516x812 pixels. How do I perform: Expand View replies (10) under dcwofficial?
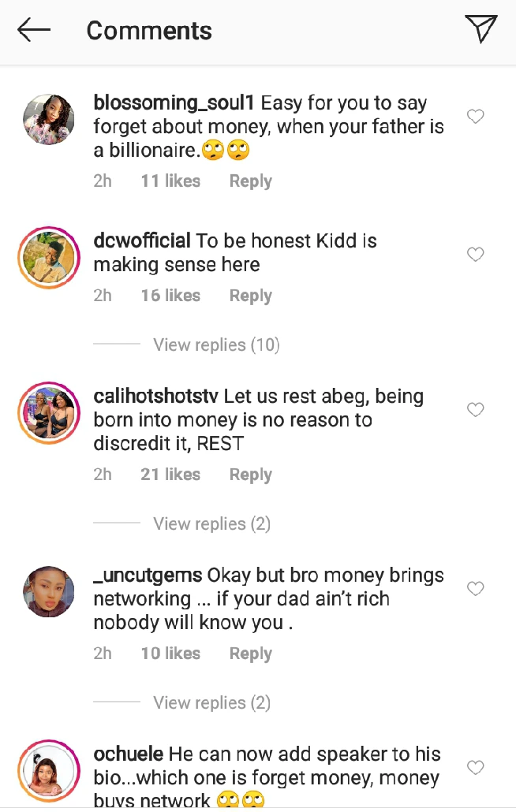click(x=216, y=345)
